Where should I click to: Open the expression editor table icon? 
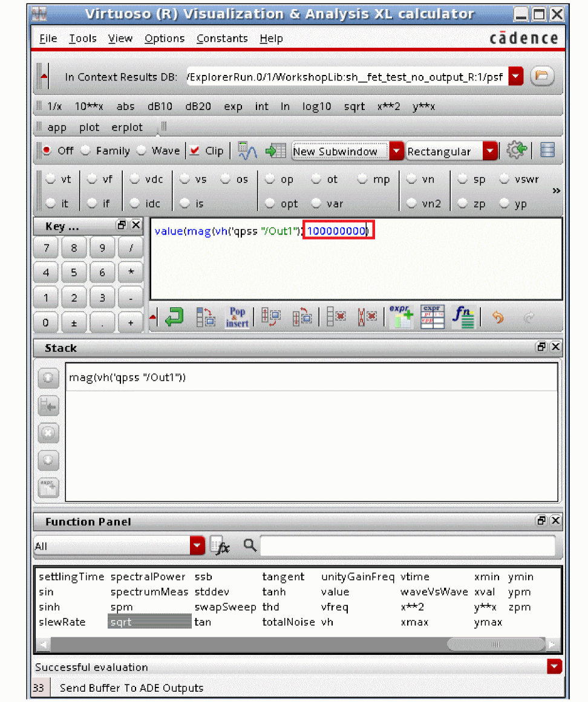(x=432, y=317)
